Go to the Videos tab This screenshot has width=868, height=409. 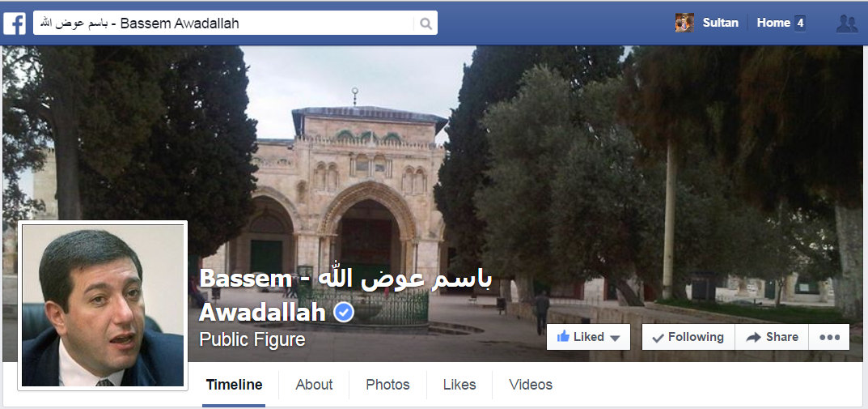tap(531, 385)
